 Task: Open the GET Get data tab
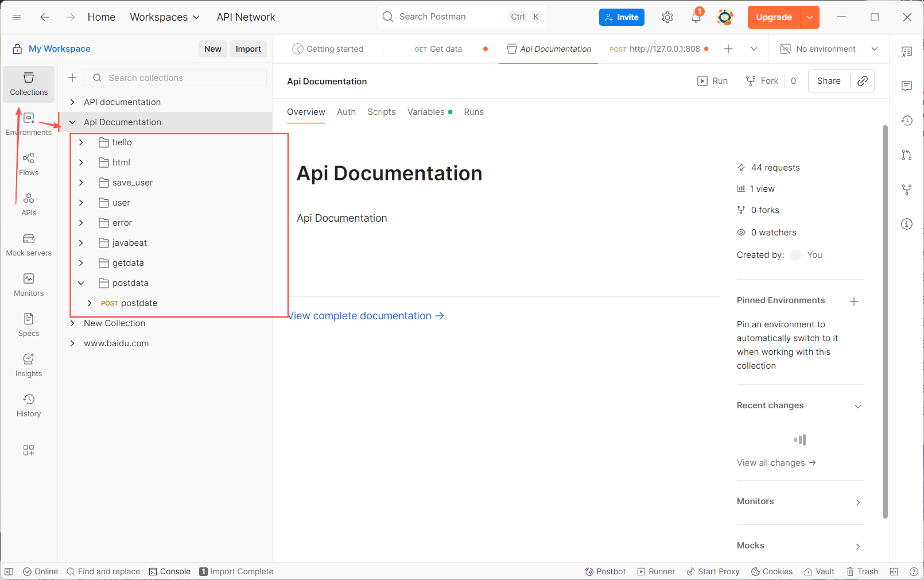[x=438, y=49]
